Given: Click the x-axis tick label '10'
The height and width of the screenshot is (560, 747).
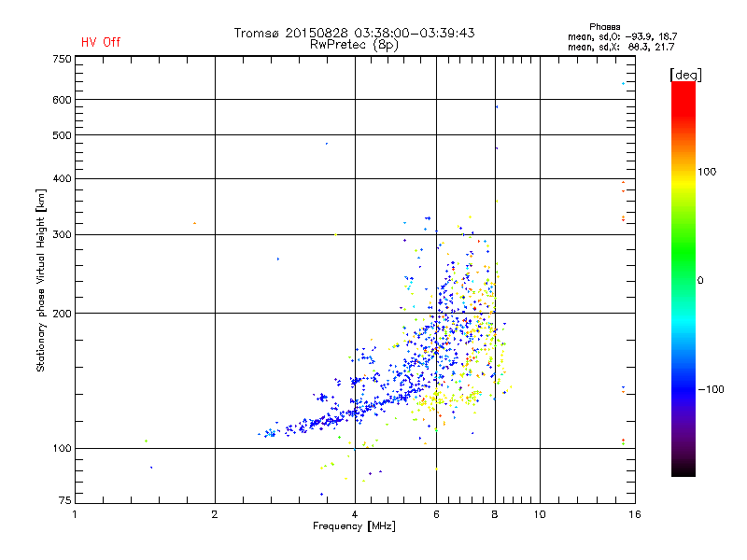Looking at the screenshot, I should [x=540, y=514].
